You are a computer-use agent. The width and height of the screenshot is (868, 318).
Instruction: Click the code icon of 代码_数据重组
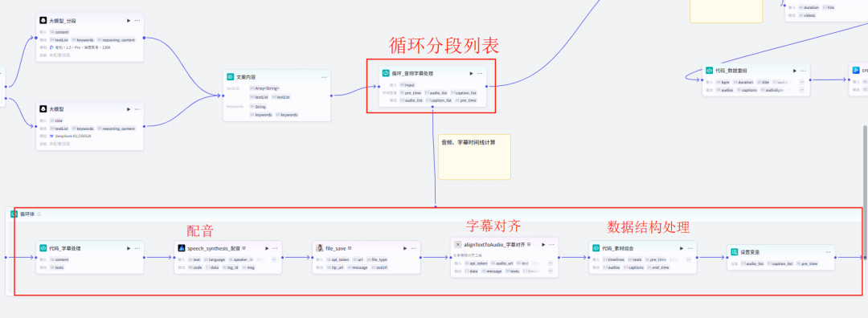(709, 71)
